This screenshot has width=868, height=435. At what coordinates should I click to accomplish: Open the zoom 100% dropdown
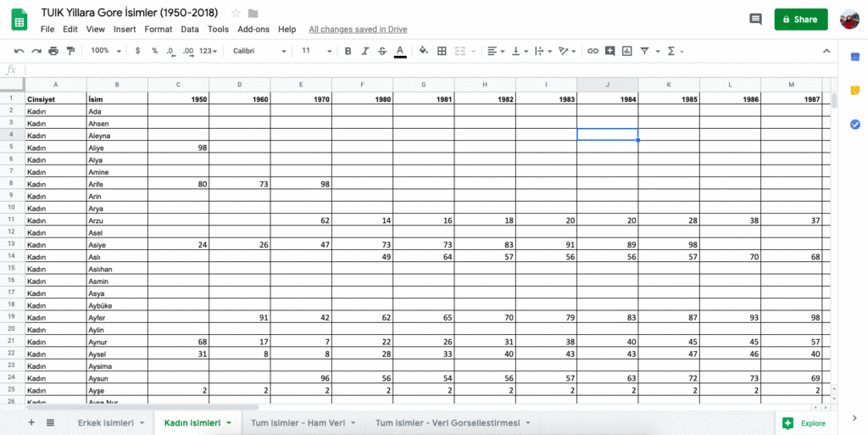(106, 51)
